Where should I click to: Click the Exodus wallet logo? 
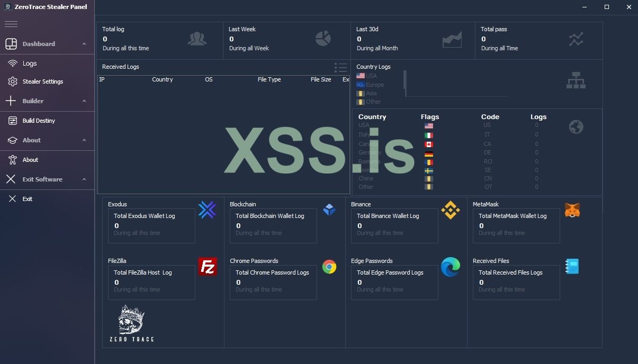pos(207,210)
